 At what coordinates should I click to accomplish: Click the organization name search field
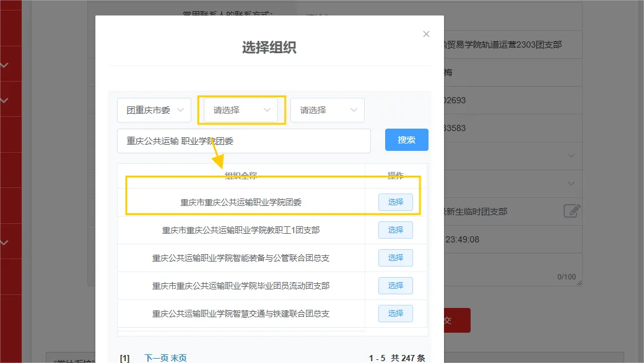point(243,141)
